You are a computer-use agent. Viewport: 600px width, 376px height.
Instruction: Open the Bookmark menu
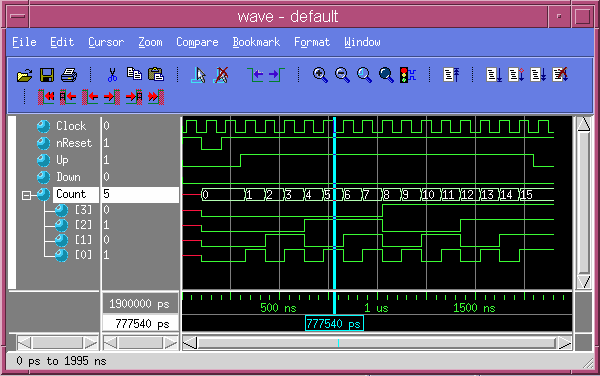pos(256,42)
